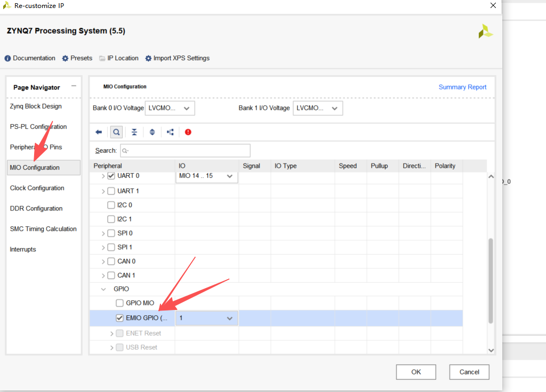Close the Re-customize IP dialog

[x=493, y=5]
